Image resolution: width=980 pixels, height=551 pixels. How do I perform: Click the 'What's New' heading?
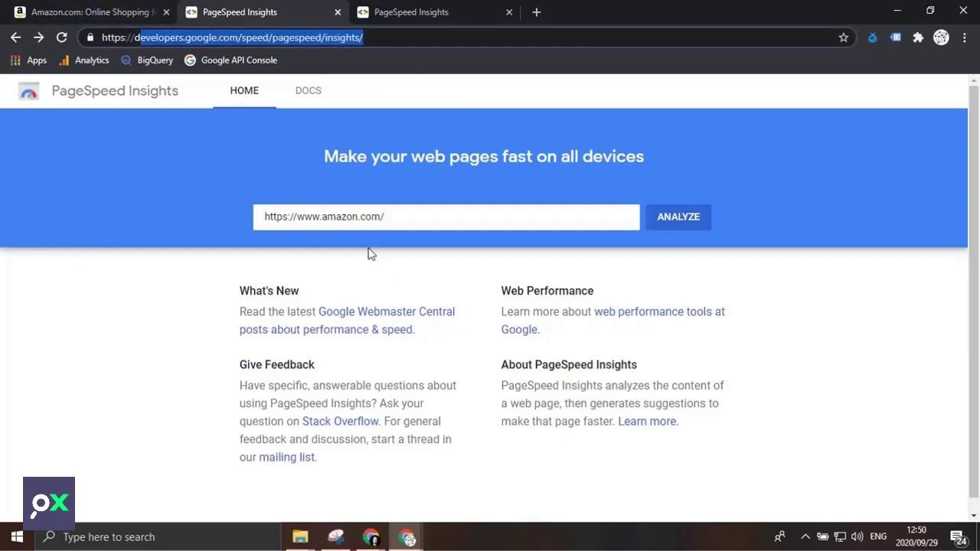[269, 291]
